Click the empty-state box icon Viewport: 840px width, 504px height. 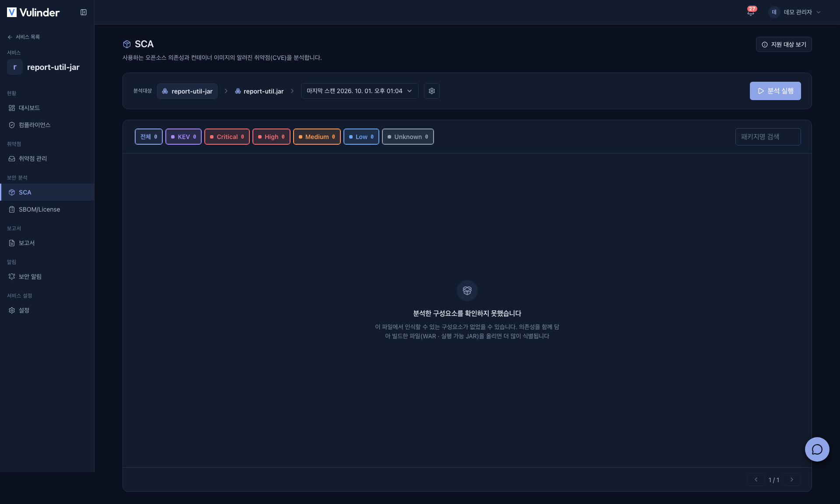click(x=467, y=291)
